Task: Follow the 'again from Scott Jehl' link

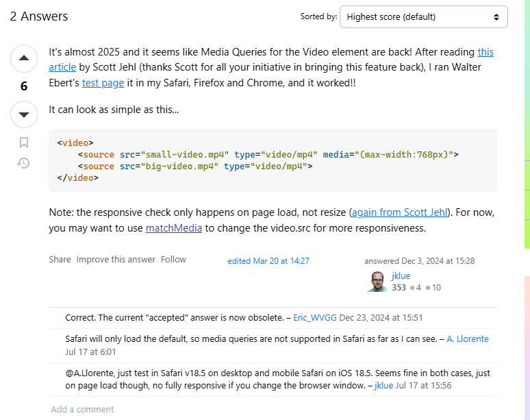Action: (399, 212)
